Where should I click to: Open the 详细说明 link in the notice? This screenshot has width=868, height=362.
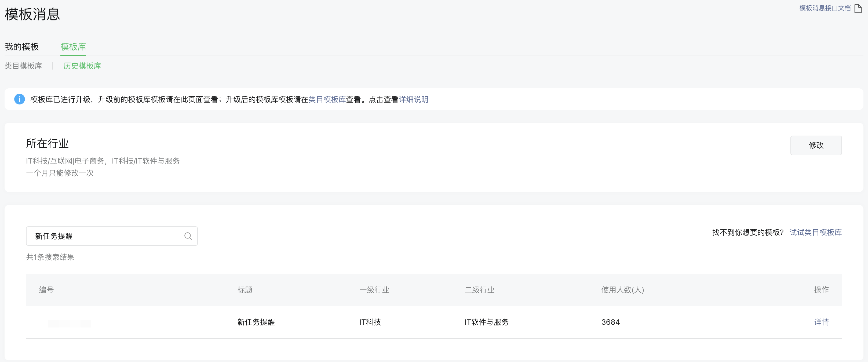(x=413, y=99)
